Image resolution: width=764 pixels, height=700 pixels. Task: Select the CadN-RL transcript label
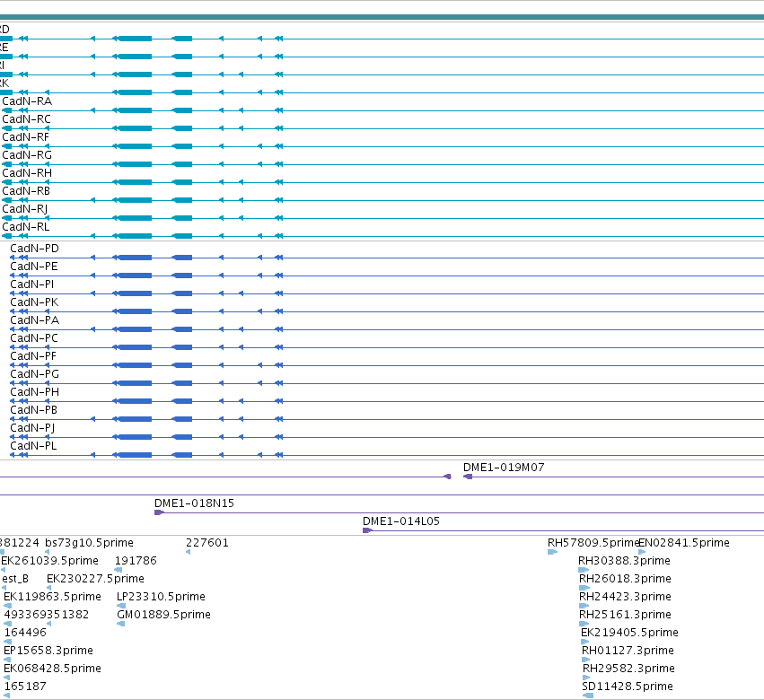26,227
